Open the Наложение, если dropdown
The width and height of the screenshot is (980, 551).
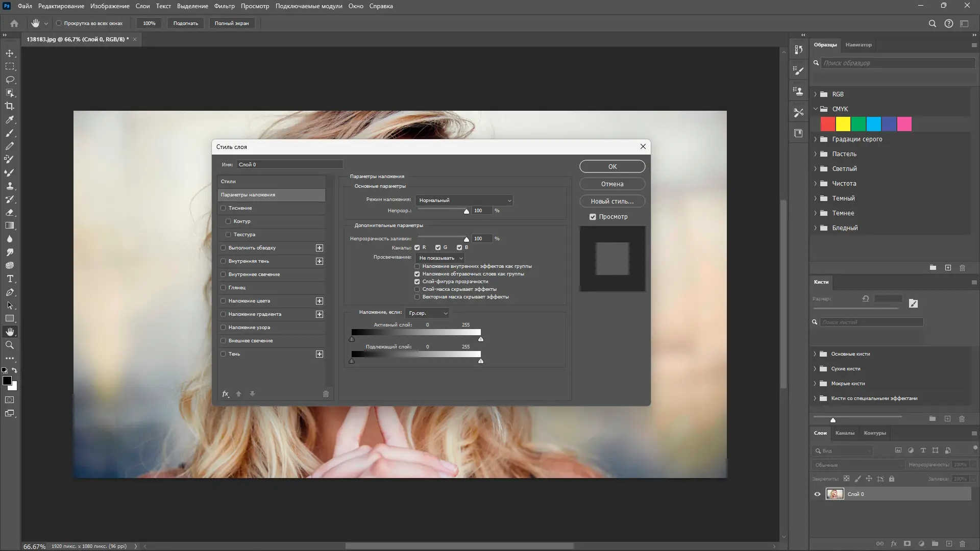pos(427,313)
